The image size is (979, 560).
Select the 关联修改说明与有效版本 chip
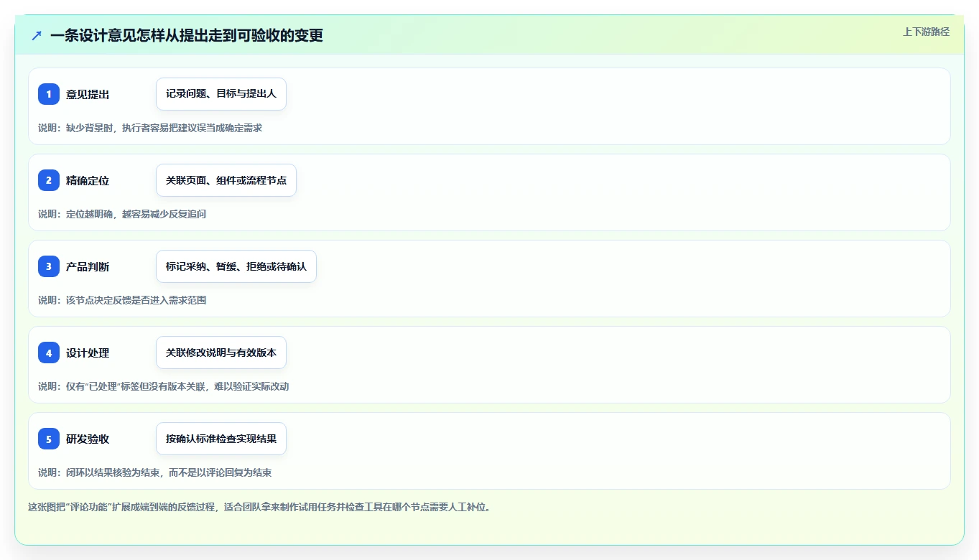point(221,353)
